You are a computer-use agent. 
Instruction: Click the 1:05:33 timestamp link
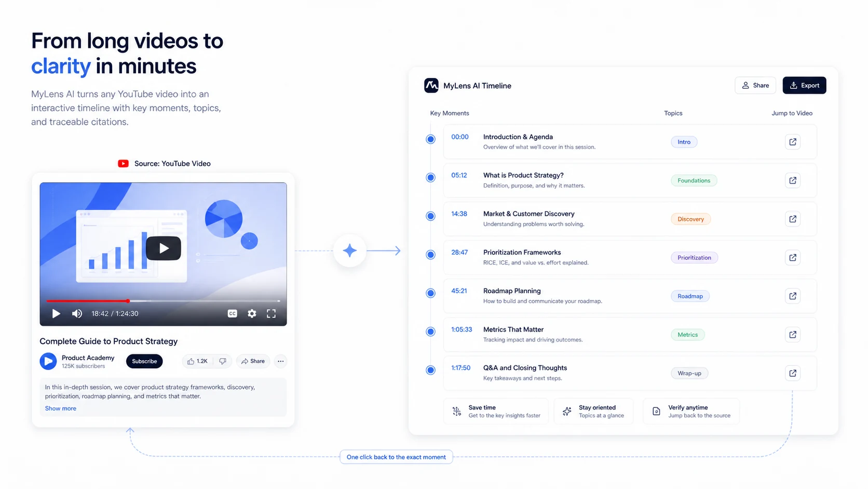point(462,329)
